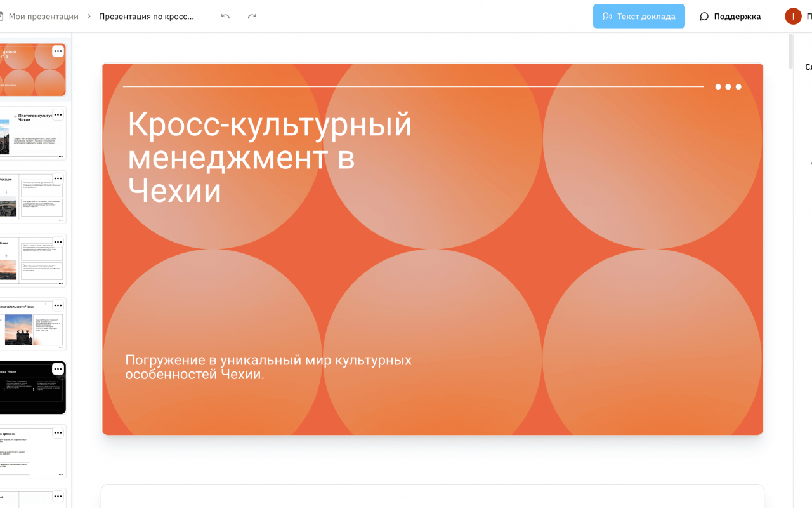The height and width of the screenshot is (508, 812).
Task: Select the 'Постигая культуру Чехии' slide thumbnail
Action: (33, 133)
